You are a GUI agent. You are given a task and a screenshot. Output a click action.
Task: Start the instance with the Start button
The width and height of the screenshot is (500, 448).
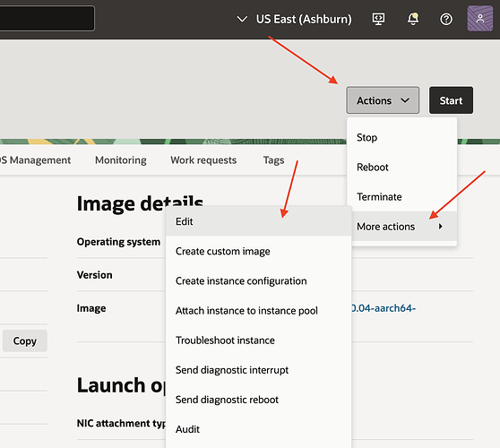(x=451, y=100)
